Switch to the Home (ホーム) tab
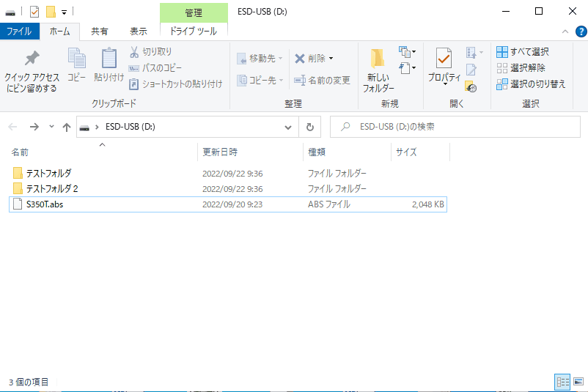This screenshot has width=588, height=392. tap(59, 31)
